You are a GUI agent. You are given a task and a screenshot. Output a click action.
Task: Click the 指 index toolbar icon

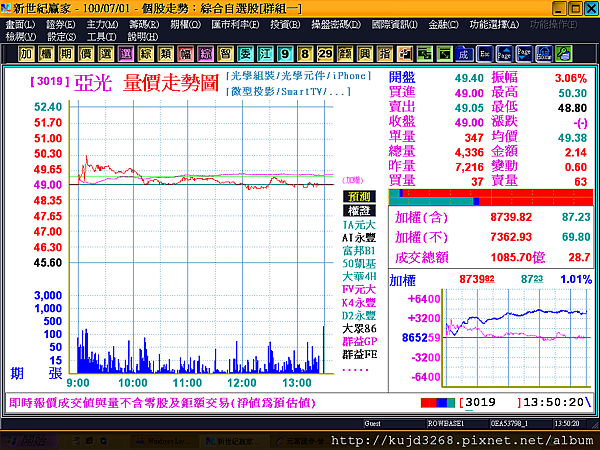click(x=385, y=54)
